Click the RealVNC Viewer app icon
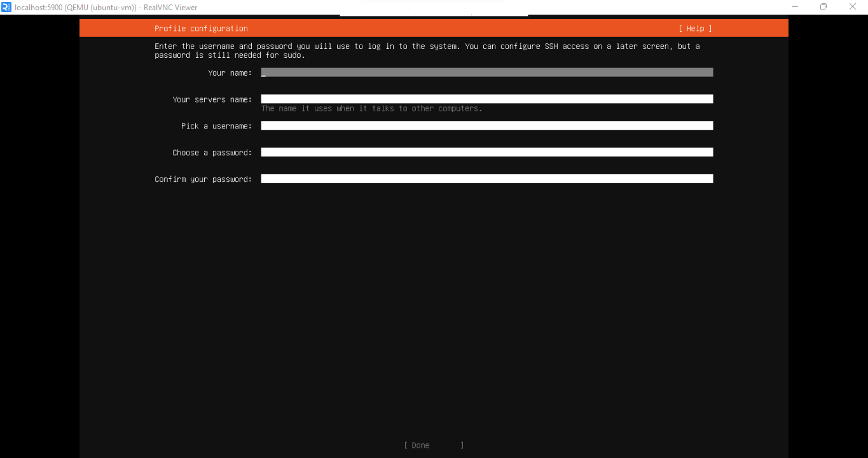868x458 pixels. click(x=6, y=7)
